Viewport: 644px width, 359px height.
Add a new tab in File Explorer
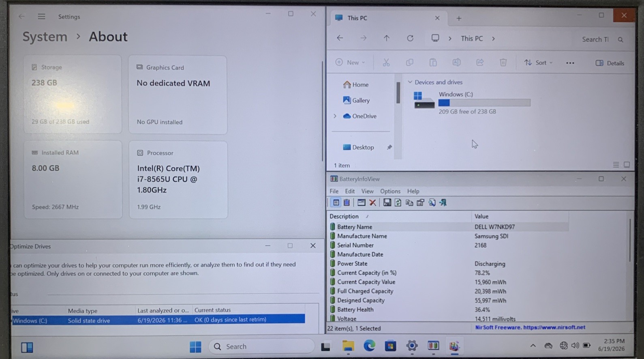459,18
